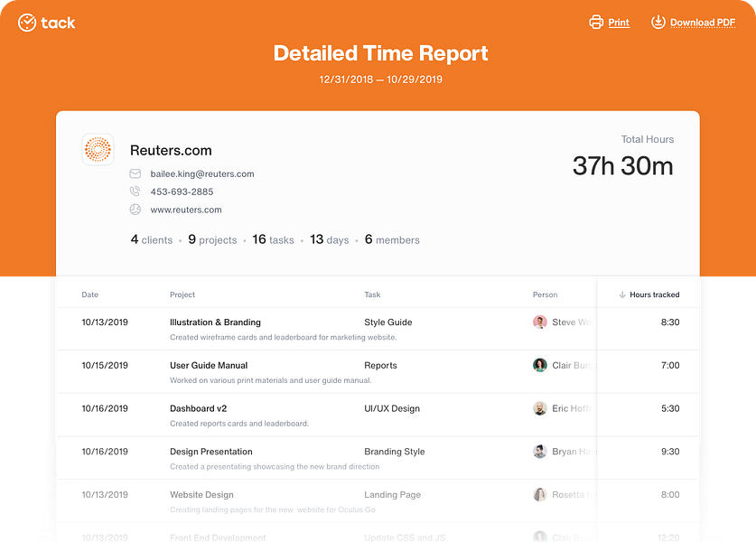756x542 pixels.
Task: Open the Print link
Action: 619,23
